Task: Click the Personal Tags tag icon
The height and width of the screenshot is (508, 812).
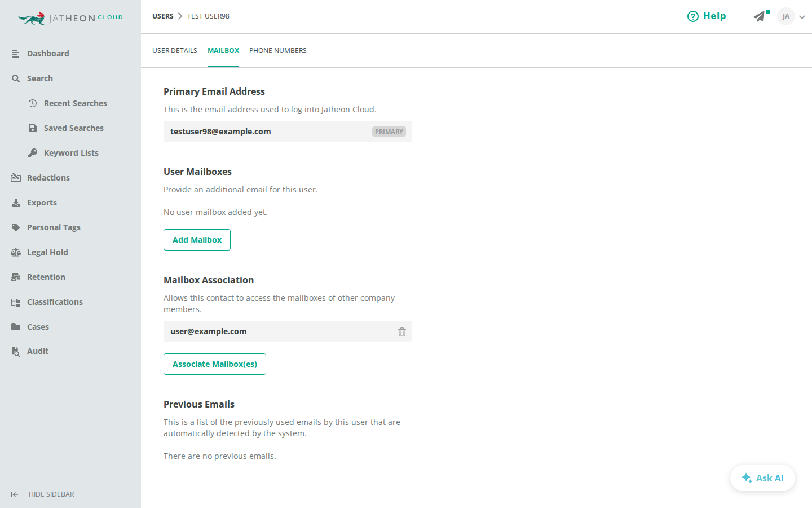Action: tap(16, 227)
